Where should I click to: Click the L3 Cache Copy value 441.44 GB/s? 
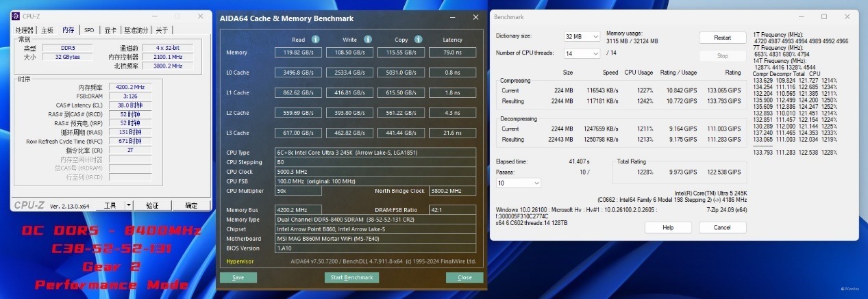pos(401,132)
